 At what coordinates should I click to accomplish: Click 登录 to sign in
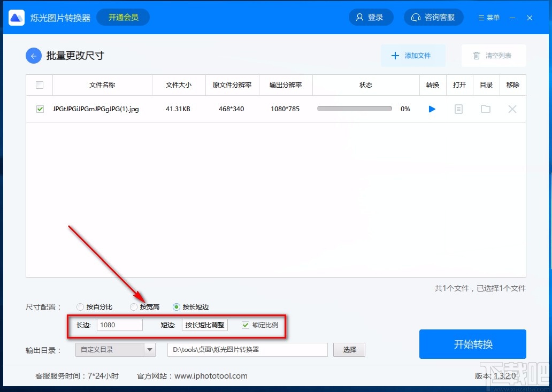coord(371,17)
